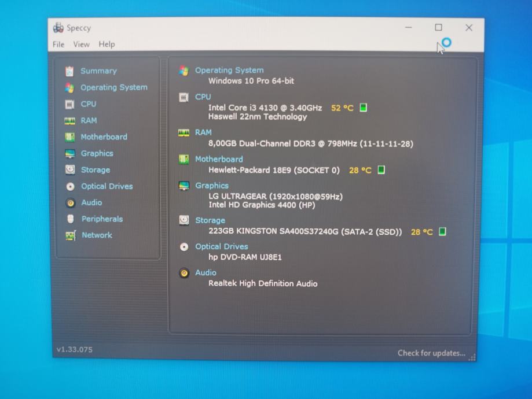This screenshot has width=532, height=399.
Task: Click the Operating System icon in sidebar
Action: [69, 88]
